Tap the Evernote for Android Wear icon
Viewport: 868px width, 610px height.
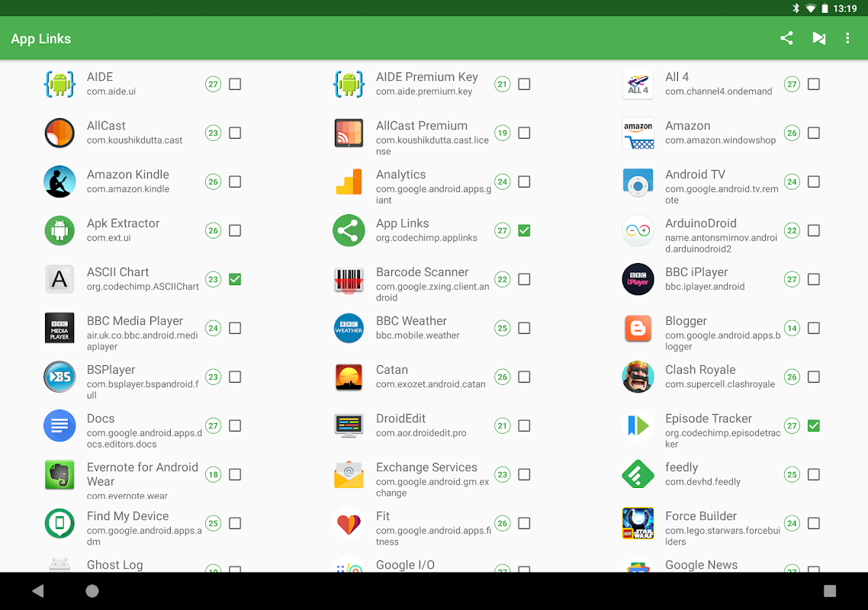[x=59, y=474]
